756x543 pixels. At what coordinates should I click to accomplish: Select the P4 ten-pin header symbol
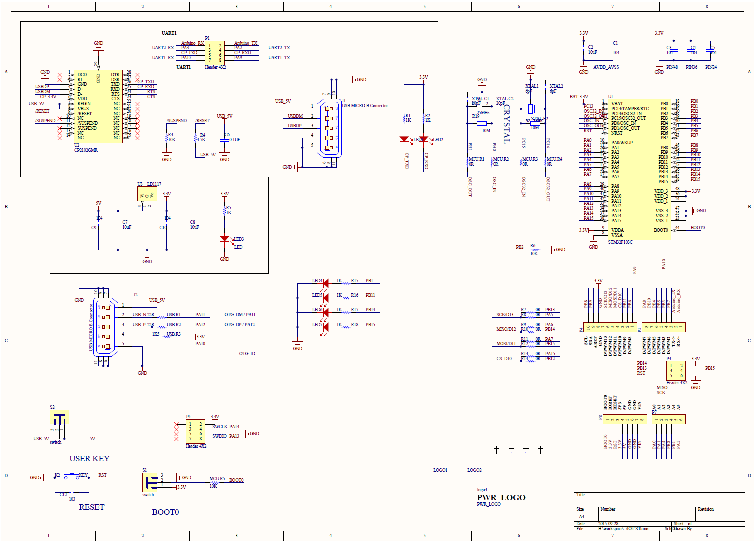point(611,328)
